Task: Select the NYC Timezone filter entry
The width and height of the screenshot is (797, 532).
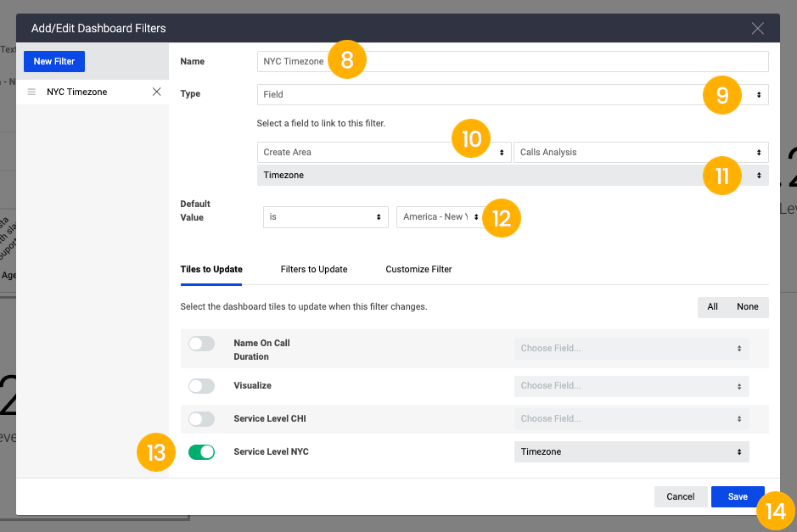Action: (93, 92)
